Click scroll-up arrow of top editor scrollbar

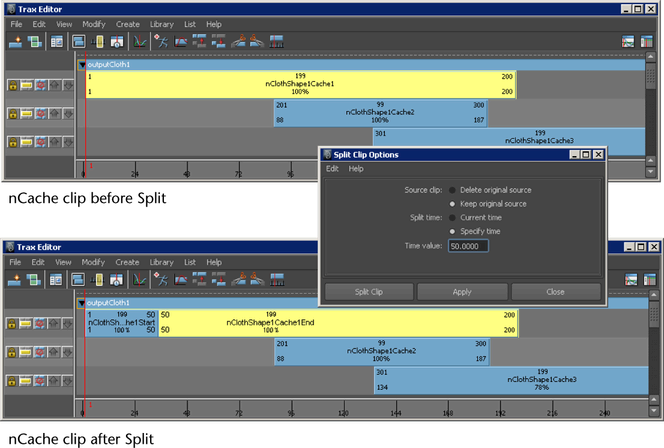tap(650, 56)
